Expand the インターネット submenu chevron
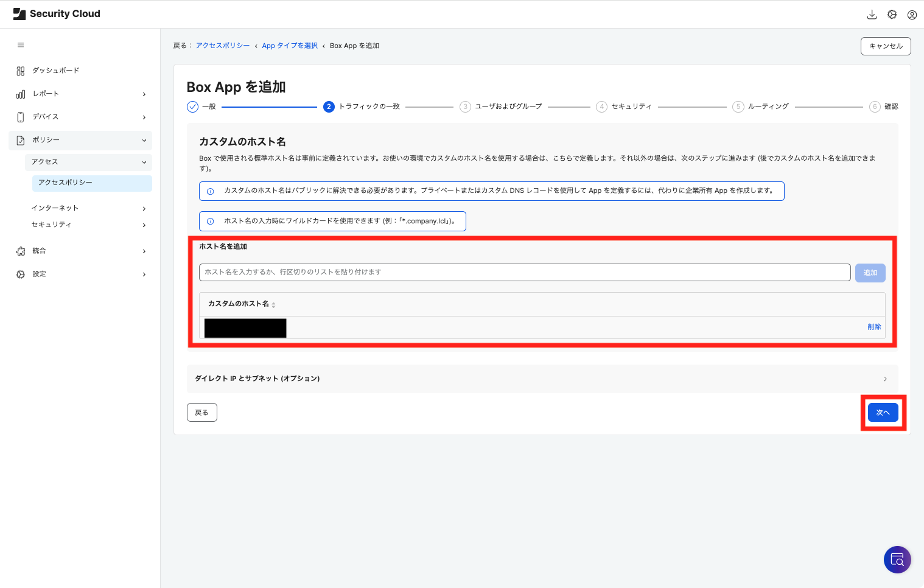 [x=144, y=209]
